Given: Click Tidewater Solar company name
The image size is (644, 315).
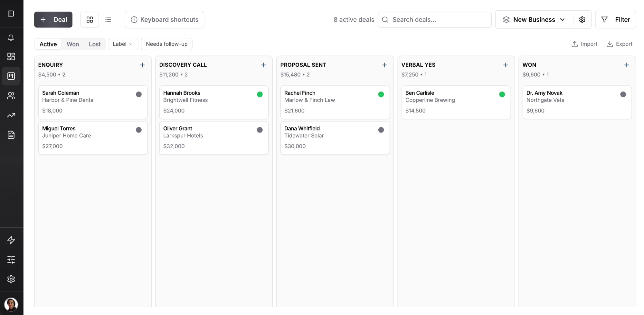Looking at the screenshot, I should 304,136.
